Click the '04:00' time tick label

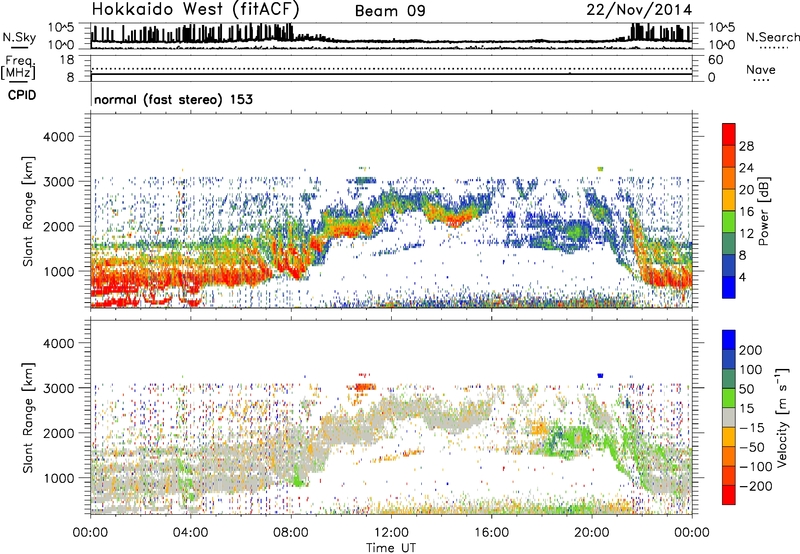[190, 533]
